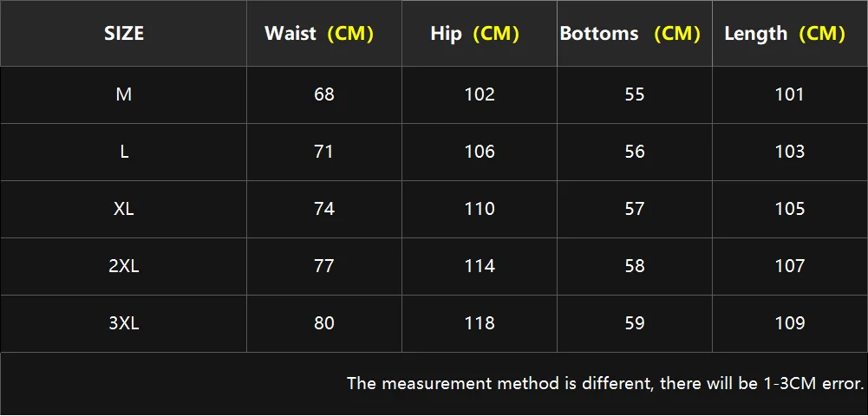The image size is (868, 416).
Task: Click waist value 68 for size M
Action: [324, 94]
